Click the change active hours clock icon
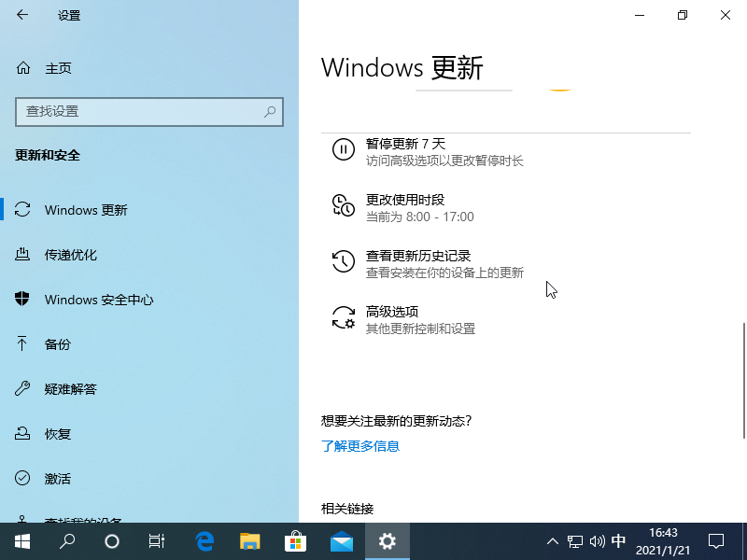 344,206
